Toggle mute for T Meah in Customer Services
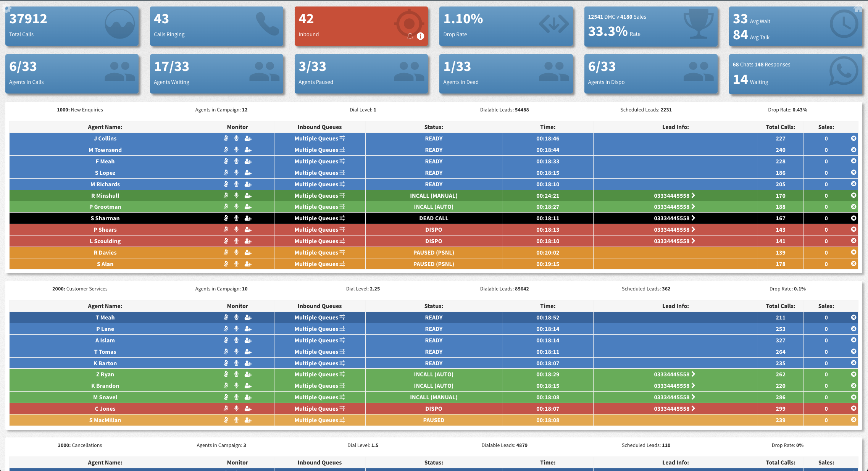 226,317
